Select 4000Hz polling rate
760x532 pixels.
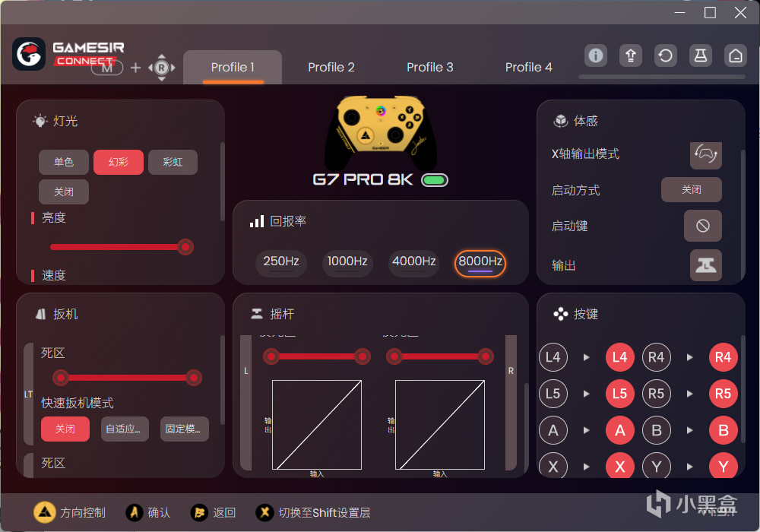pyautogui.click(x=414, y=263)
